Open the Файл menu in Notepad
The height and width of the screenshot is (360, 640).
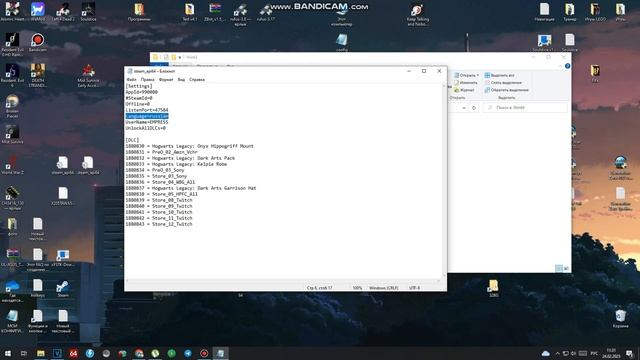131,80
